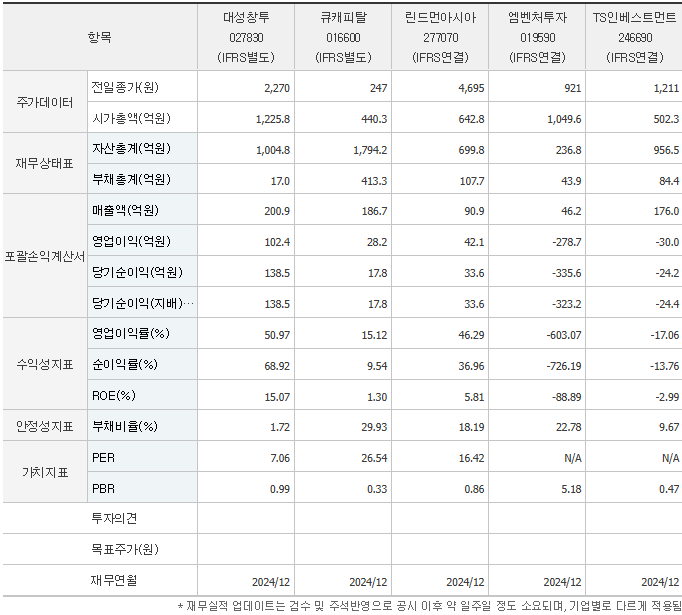The width and height of the screenshot is (682, 615).
Task: Click total liabilities value 413.3
Action: point(374,181)
